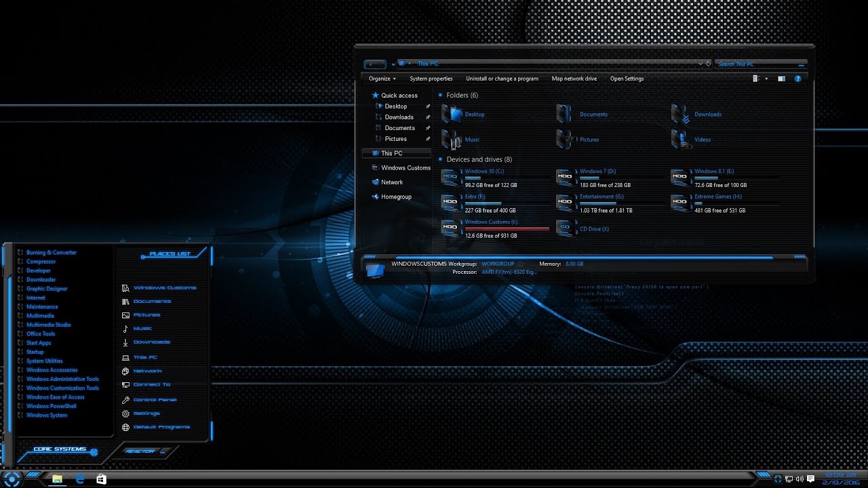868x488 pixels.
Task: Click the Control Panel wrench icon in Places List
Action: point(125,400)
